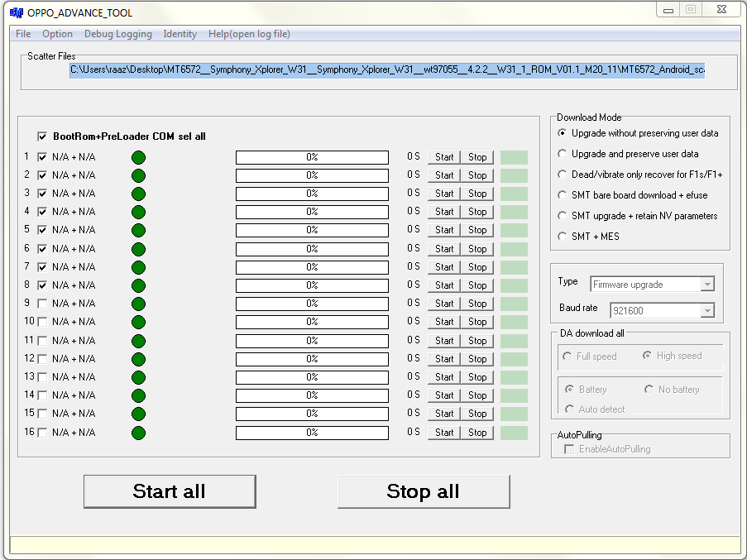Open the Debug Logging menu
The image size is (747, 560).
pos(118,34)
